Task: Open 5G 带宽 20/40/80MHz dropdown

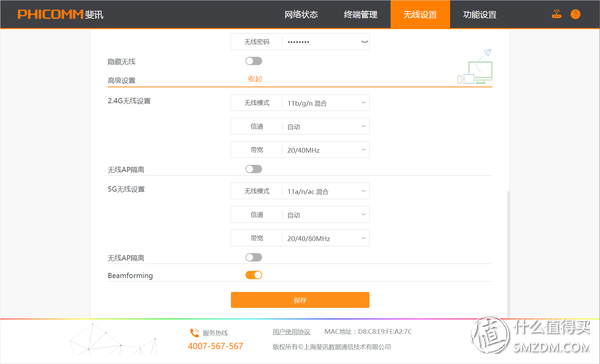Action: [300, 238]
